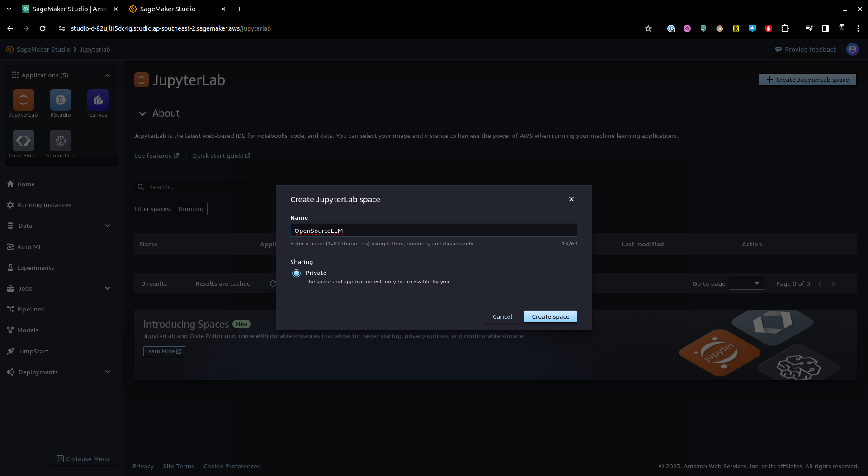Open Models from the sidebar
This screenshot has height=476, width=868.
click(28, 330)
